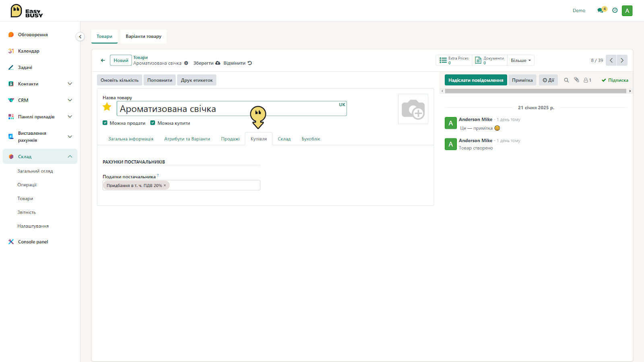Screen dimensions: 644x362
Task: Open Операції under Склад
Action: pyautogui.click(x=27, y=185)
